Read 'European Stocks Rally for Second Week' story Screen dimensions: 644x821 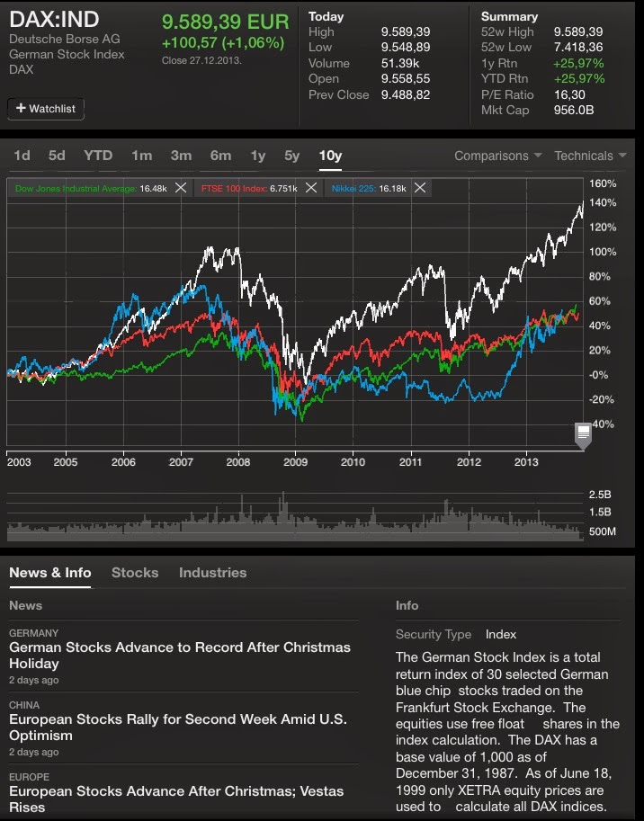[178, 727]
